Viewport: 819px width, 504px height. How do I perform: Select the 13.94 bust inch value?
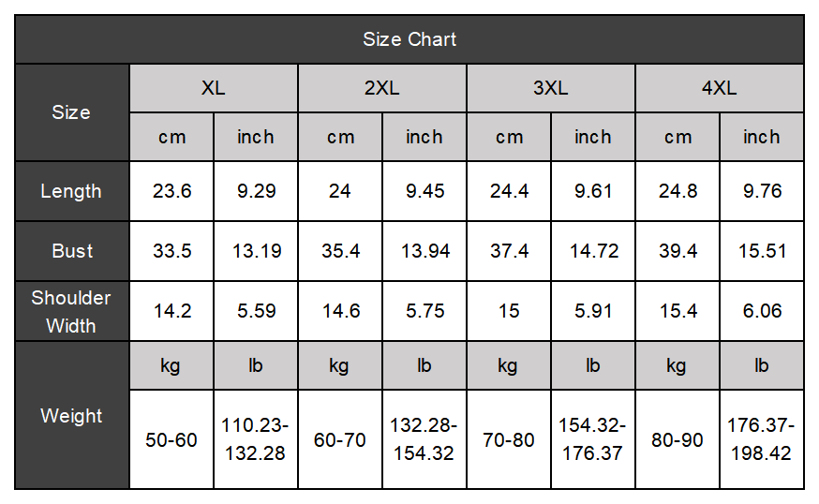pyautogui.click(x=424, y=251)
